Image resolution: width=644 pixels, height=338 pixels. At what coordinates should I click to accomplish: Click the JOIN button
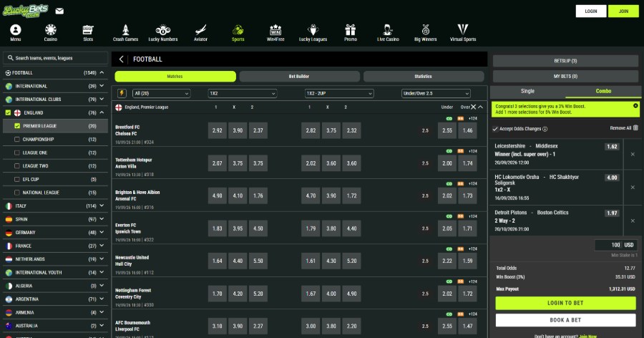pos(623,11)
